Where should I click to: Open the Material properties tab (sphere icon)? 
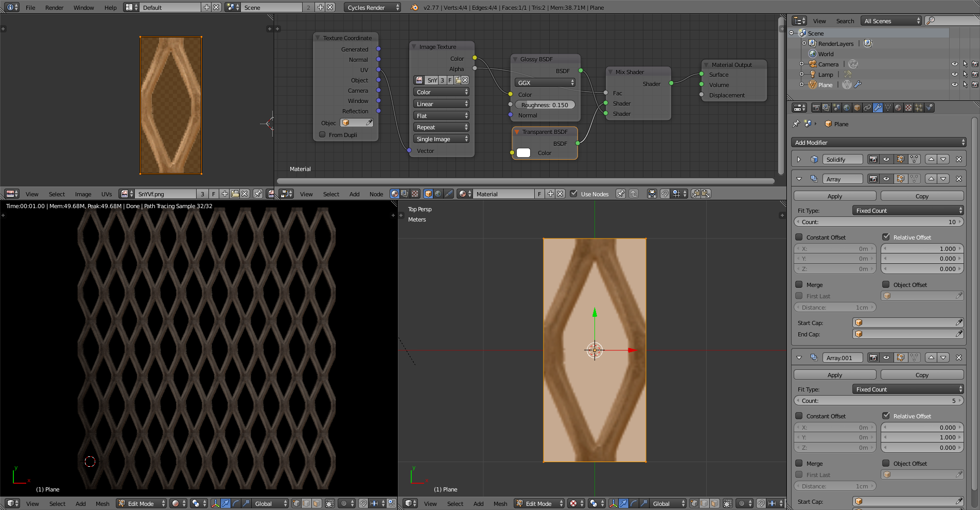click(x=898, y=108)
